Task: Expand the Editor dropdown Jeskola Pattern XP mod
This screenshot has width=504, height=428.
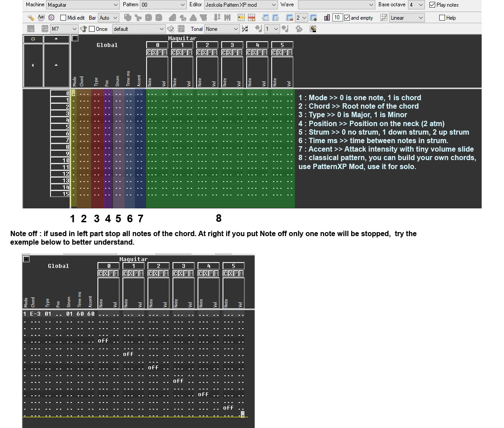Action: [240, 5]
